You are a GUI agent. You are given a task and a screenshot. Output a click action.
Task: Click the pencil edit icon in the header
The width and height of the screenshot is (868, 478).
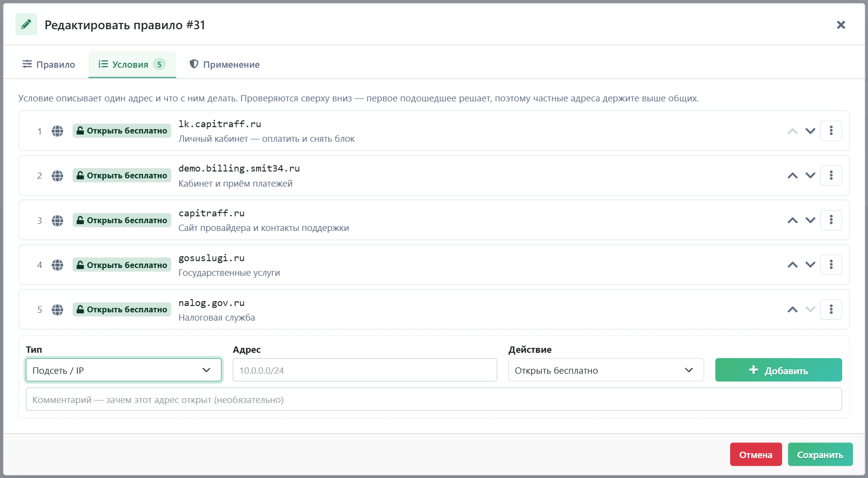(x=26, y=24)
